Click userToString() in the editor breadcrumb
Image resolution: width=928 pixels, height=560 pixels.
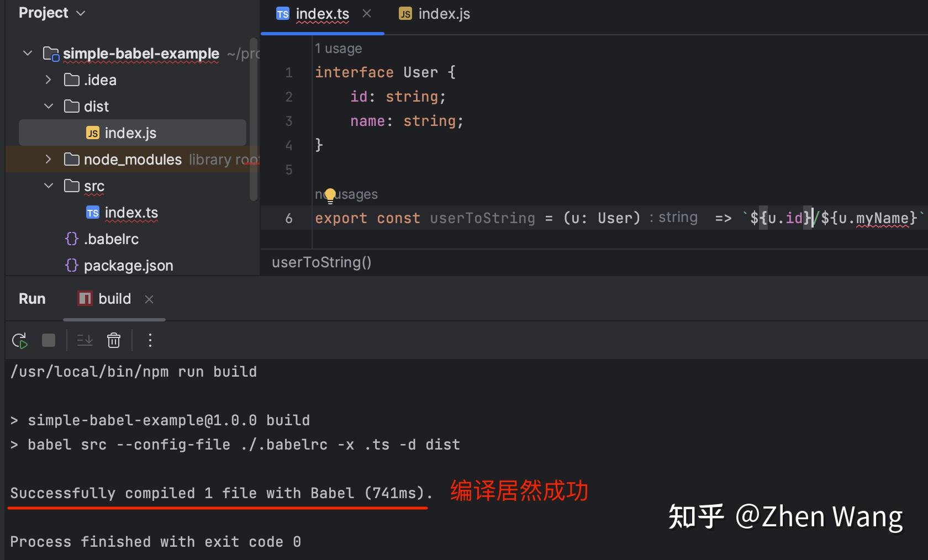tap(321, 262)
